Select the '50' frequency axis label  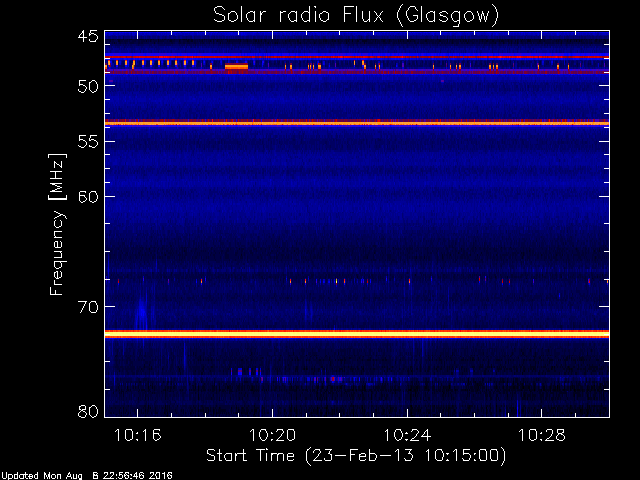[x=88, y=86]
